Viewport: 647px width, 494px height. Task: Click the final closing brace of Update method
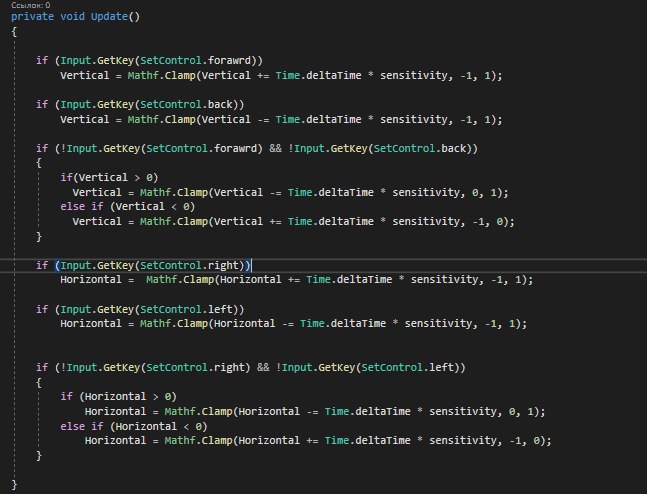pyautogui.click(x=14, y=485)
